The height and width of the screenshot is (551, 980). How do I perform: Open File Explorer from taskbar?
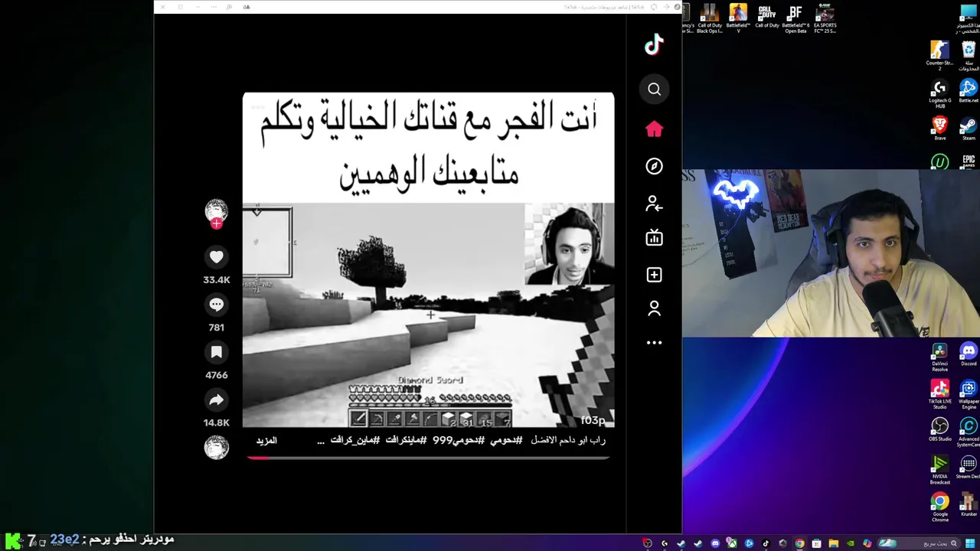pyautogui.click(x=833, y=543)
